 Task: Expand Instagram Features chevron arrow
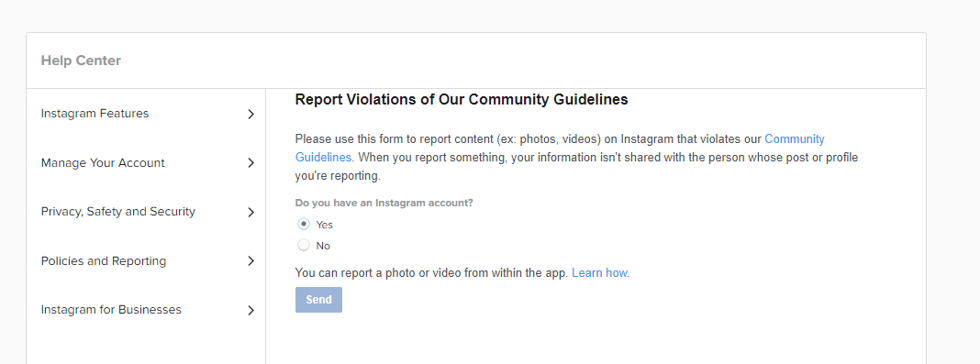click(251, 115)
